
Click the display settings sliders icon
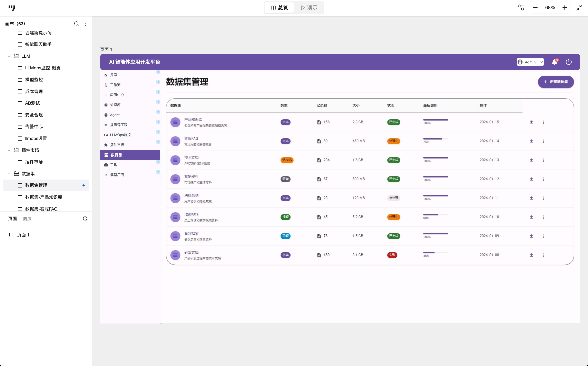[x=521, y=8]
